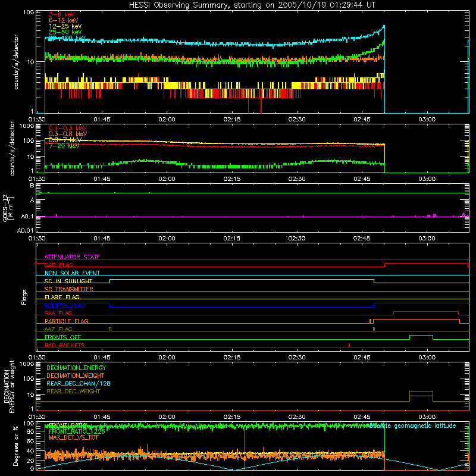Viewport: 476px width, 476px height.
Task: Click the 02:15 tick below the keV plot
Action: click(x=232, y=120)
